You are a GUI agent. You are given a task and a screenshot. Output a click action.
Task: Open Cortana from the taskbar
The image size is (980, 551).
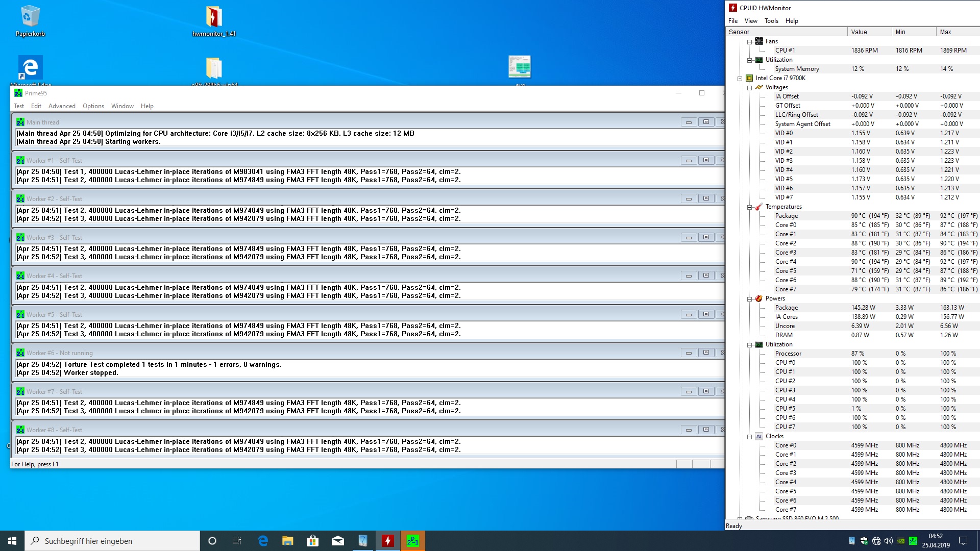[x=212, y=541]
